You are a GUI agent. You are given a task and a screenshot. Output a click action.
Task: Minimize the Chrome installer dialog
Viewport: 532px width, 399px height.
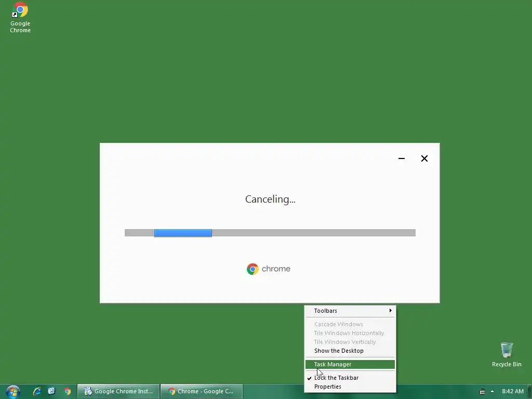[x=402, y=158]
